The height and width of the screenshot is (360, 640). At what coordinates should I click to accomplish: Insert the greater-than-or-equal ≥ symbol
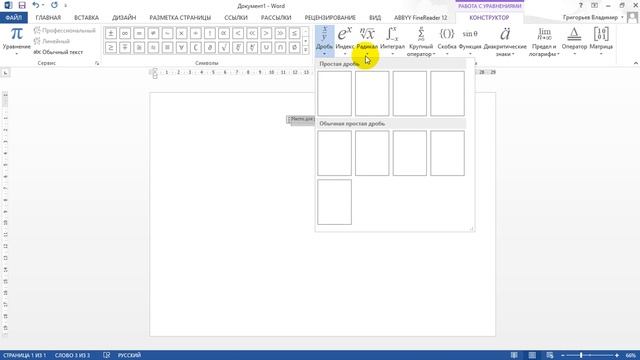[111, 48]
